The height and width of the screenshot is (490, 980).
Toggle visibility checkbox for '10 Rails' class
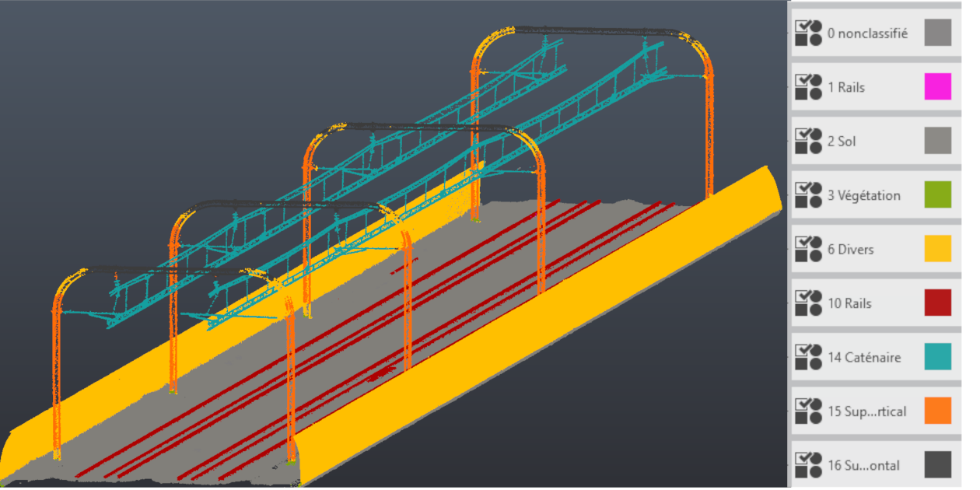[803, 296]
